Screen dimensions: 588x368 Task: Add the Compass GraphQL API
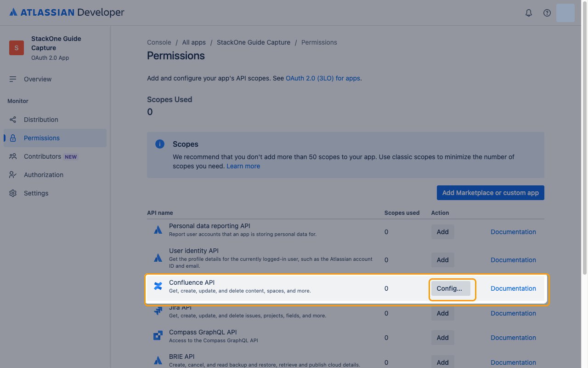(x=442, y=338)
